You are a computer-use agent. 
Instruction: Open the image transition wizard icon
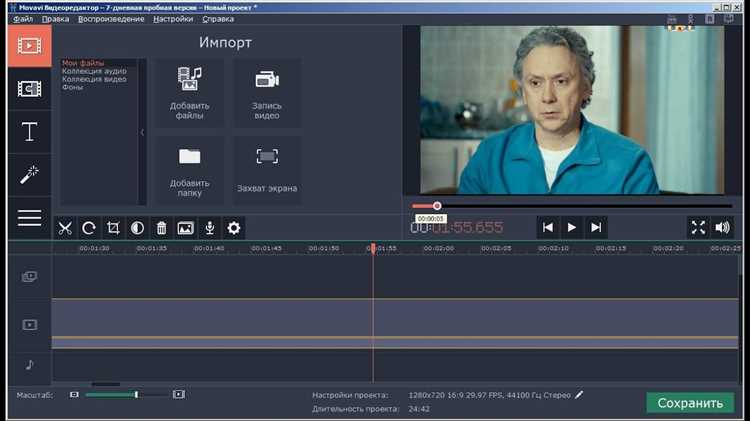coord(186,228)
